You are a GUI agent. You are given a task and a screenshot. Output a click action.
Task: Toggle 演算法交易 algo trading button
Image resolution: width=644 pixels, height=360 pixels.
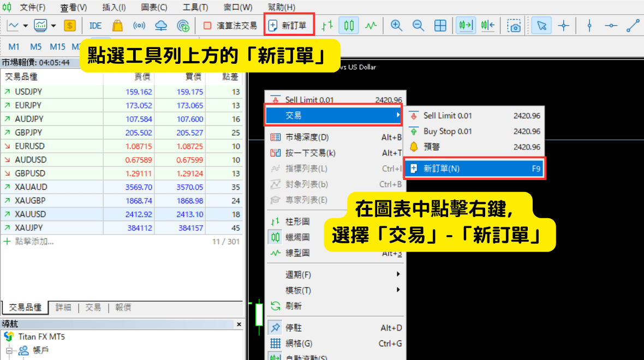coord(230,26)
